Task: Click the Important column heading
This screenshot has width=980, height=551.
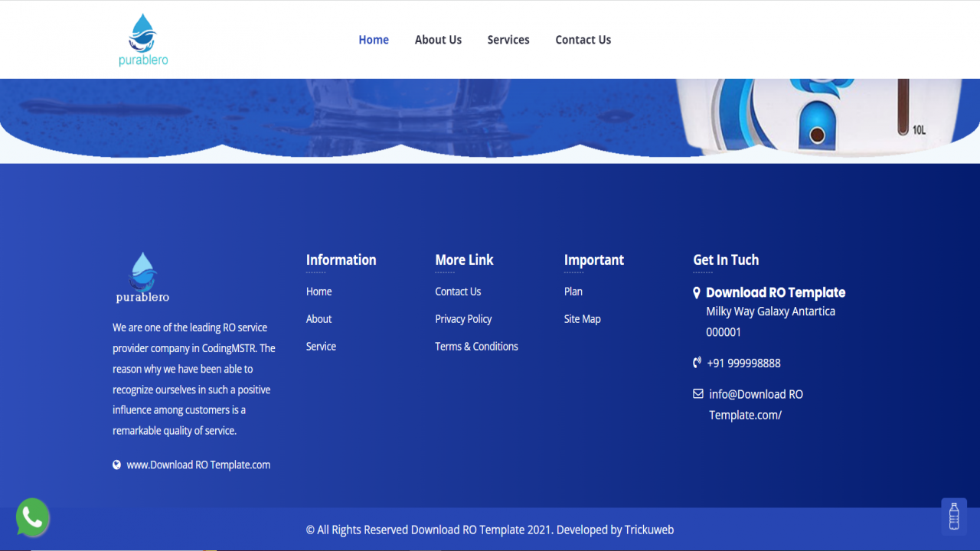Action: [594, 259]
